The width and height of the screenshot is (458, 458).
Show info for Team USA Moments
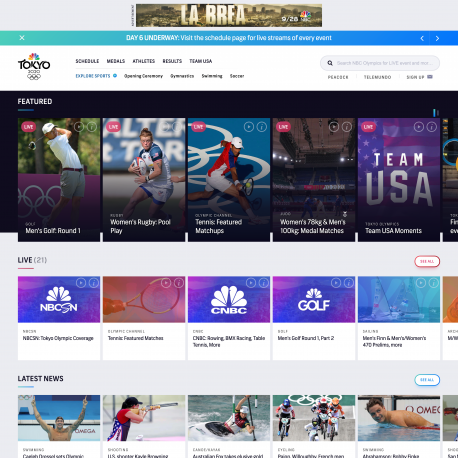click(432, 127)
